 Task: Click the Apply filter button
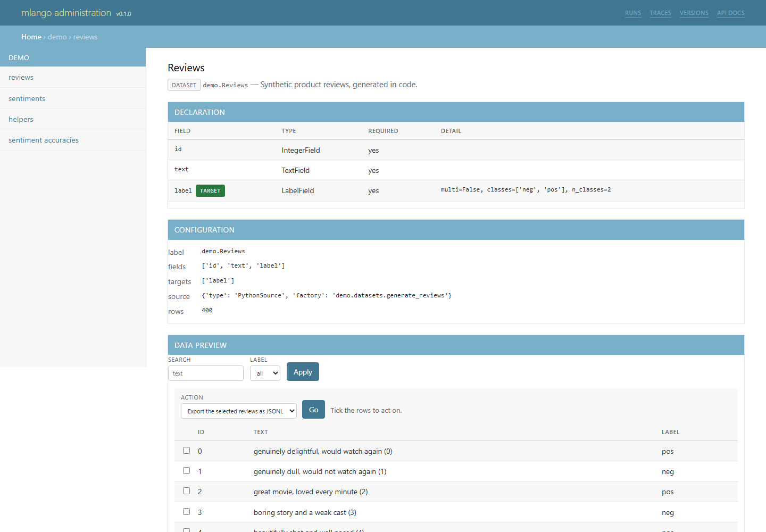[303, 372]
